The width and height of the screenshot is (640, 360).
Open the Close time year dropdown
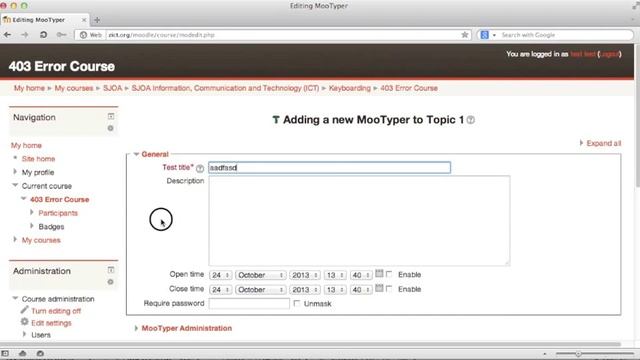[305, 290]
